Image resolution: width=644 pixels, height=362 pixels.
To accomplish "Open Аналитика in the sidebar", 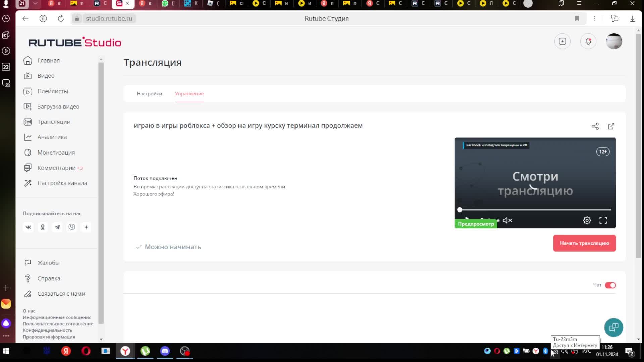I will (52, 137).
